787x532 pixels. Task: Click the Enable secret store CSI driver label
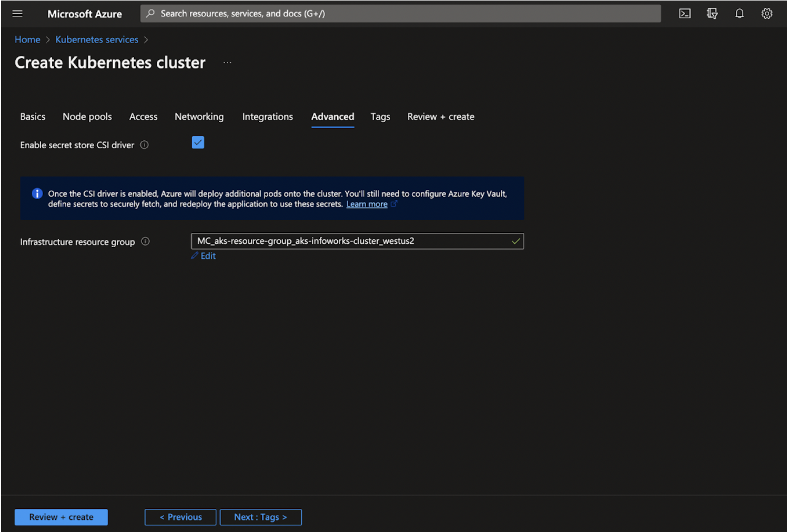coord(77,145)
